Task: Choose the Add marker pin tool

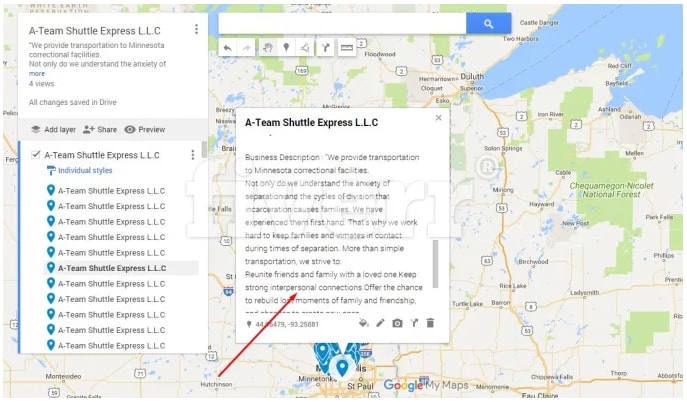Action: (x=286, y=48)
